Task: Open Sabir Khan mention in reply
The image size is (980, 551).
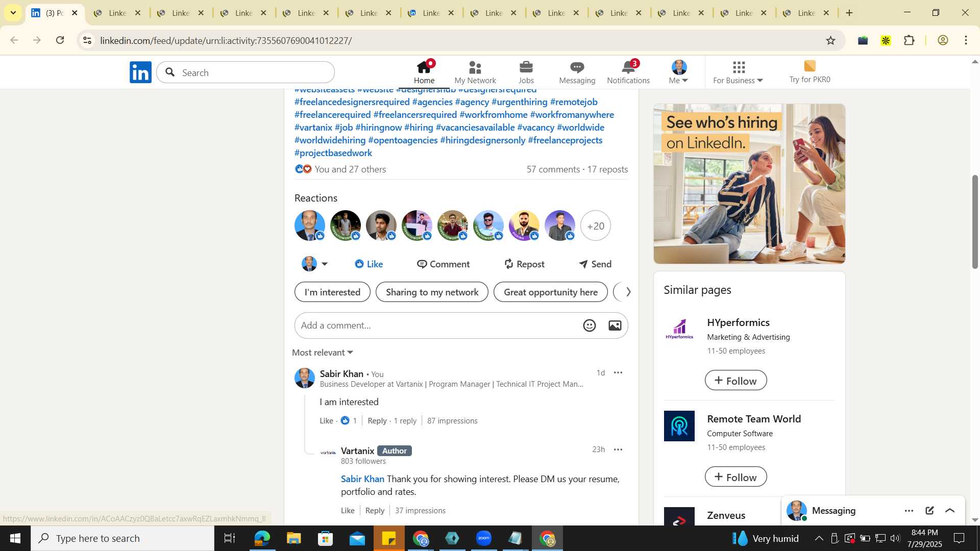Action: pyautogui.click(x=362, y=479)
